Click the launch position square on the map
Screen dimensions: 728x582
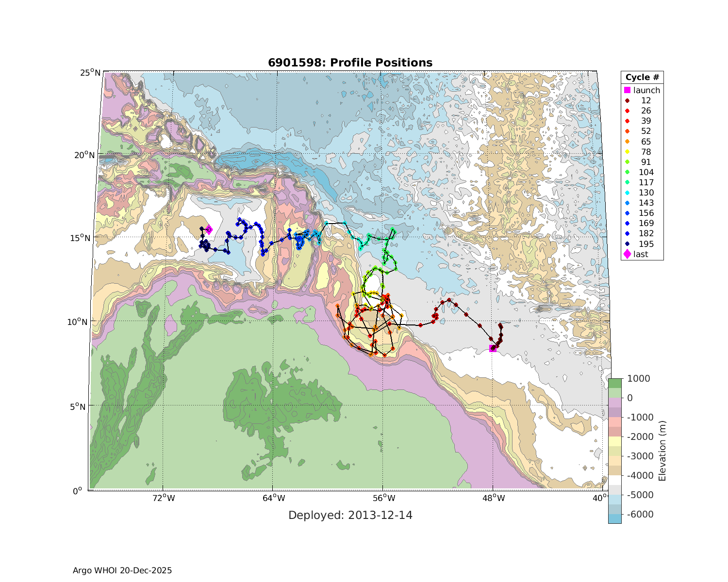pyautogui.click(x=493, y=348)
